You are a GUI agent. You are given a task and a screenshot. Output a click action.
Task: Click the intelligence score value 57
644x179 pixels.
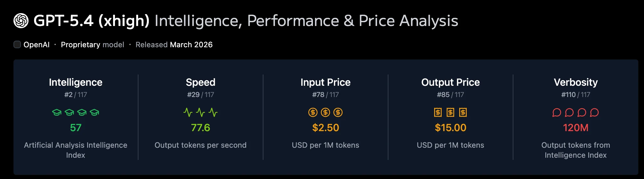[x=75, y=128]
